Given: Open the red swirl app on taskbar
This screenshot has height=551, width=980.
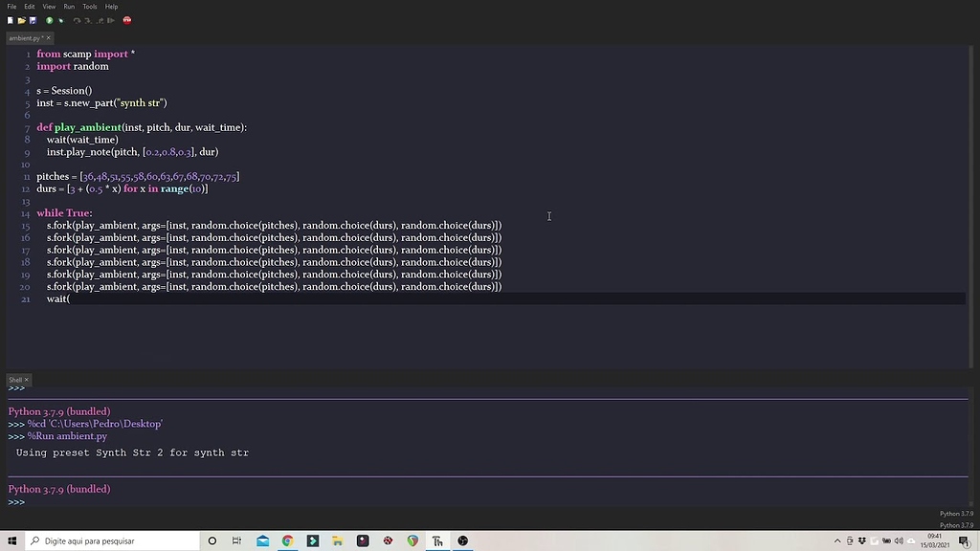Looking at the screenshot, I should coord(388,541).
